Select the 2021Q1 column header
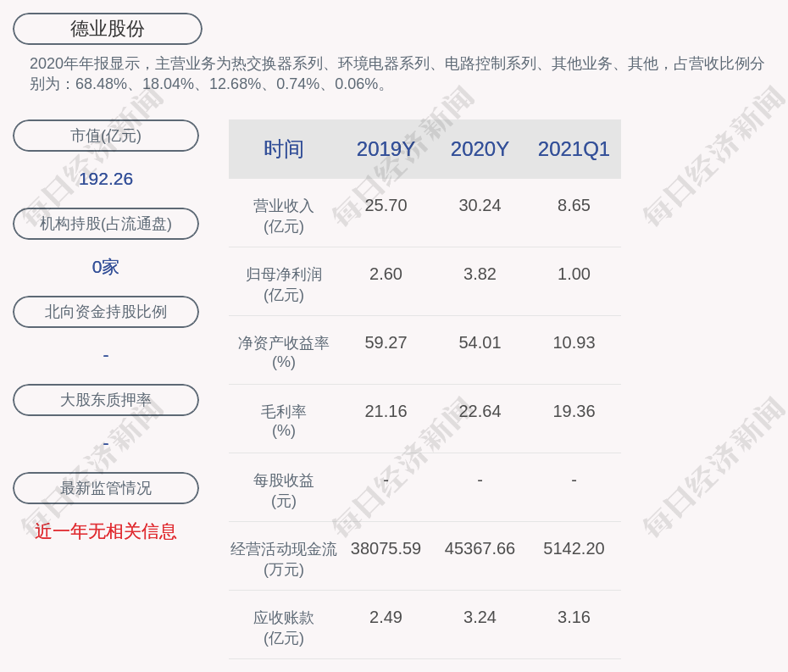This screenshot has height=672, width=788. (574, 149)
